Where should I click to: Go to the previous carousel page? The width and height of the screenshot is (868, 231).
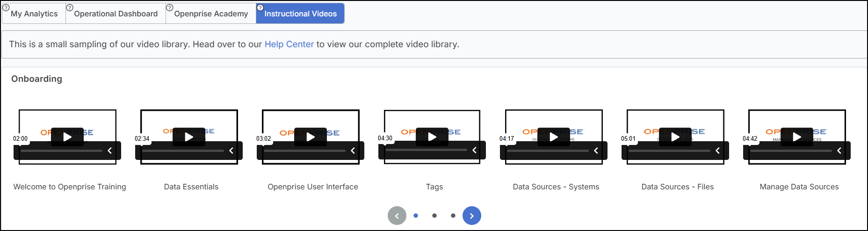tap(397, 216)
